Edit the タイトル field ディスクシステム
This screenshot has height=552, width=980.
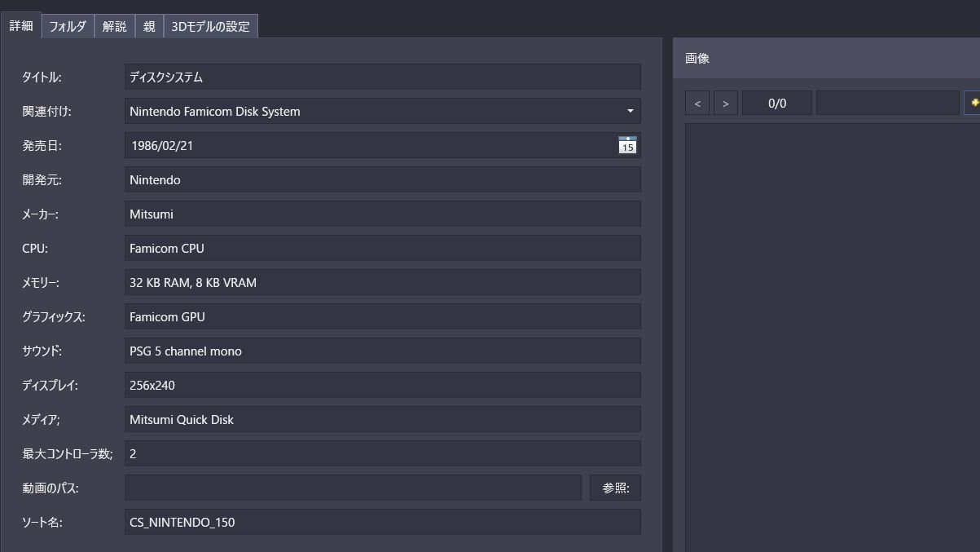(383, 77)
